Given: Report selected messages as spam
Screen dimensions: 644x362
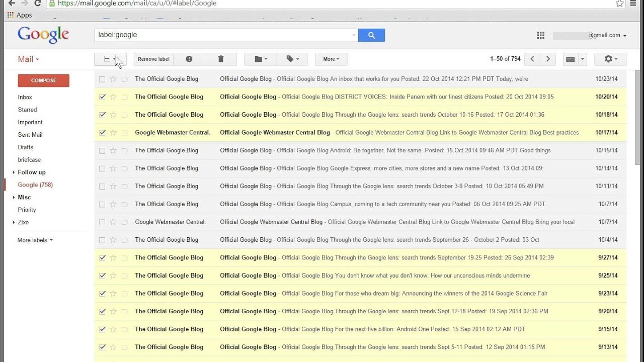Looking at the screenshot, I should pos(189,59).
